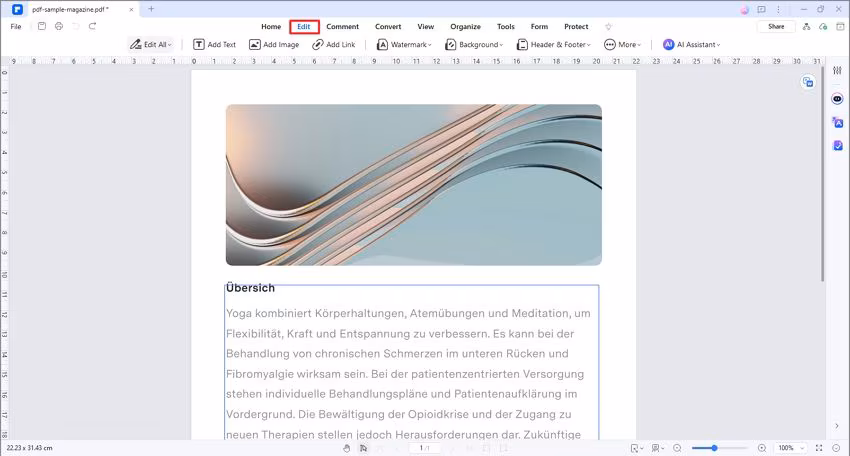
Task: Open the page fit mode dropdown
Action: (637, 448)
